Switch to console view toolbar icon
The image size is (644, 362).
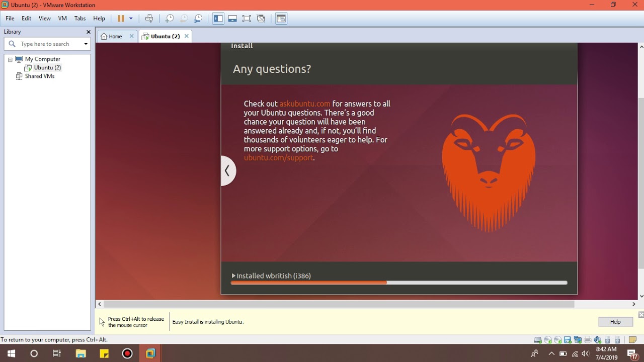281,19
